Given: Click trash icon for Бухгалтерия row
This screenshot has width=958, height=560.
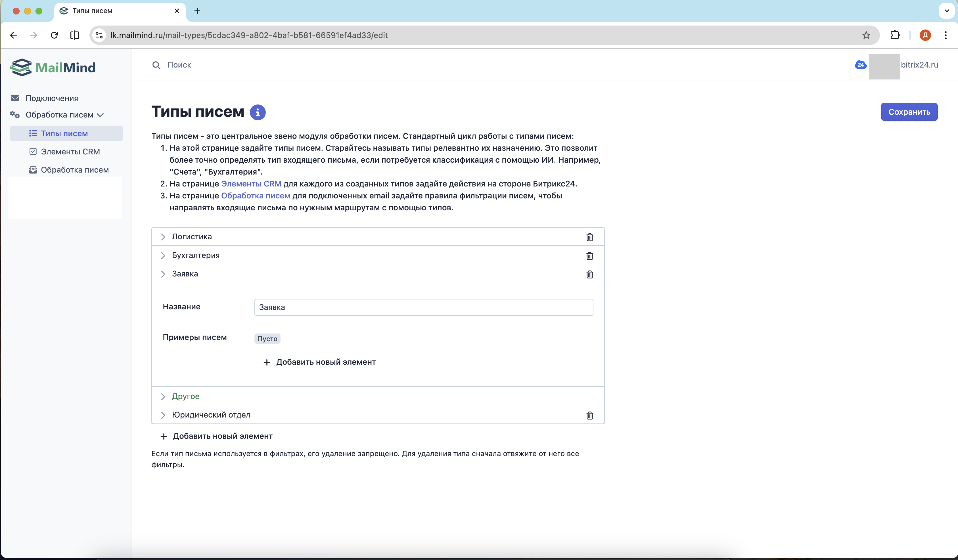Looking at the screenshot, I should point(589,256).
